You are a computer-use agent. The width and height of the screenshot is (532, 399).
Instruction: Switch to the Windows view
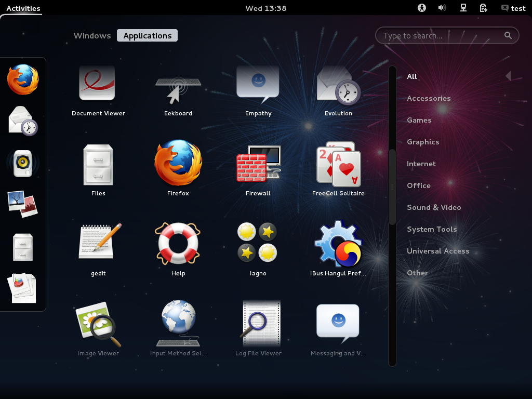point(92,36)
